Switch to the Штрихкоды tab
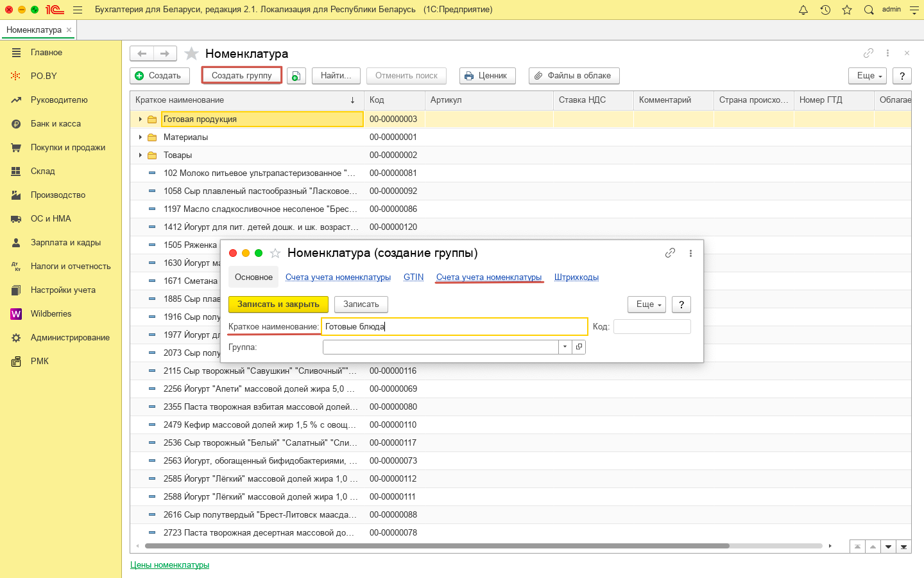 [x=576, y=277]
